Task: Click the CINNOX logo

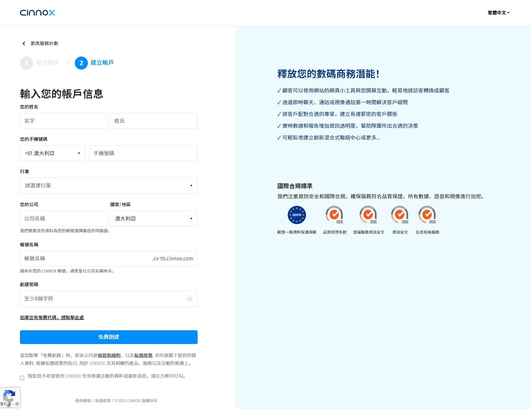Action: point(37,13)
